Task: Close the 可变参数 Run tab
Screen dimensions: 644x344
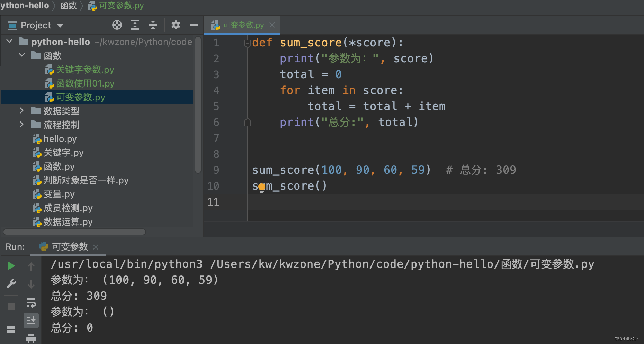Action: (96, 247)
